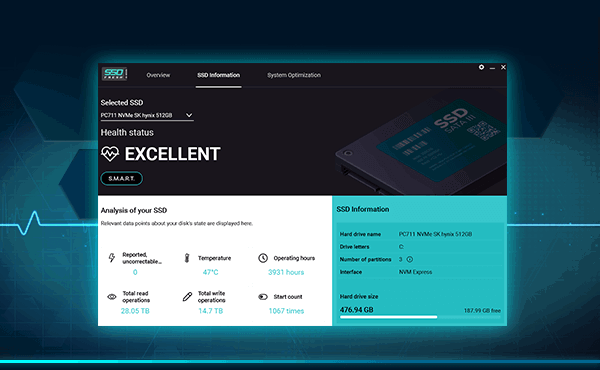Image resolution: width=600 pixels, height=370 pixels.
Task: Click the lightning uncorrectable errors icon
Action: point(112,258)
